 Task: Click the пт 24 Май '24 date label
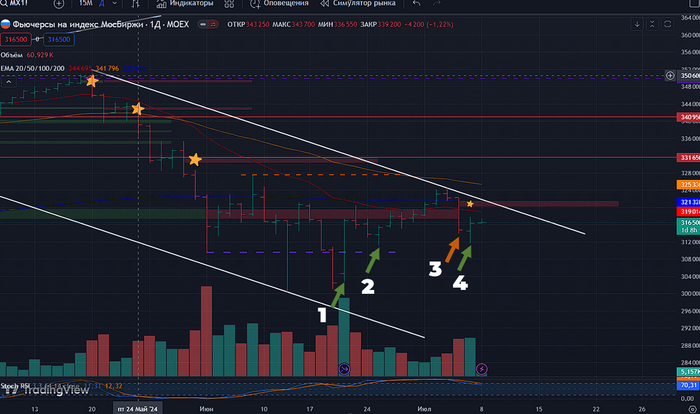[x=138, y=409]
